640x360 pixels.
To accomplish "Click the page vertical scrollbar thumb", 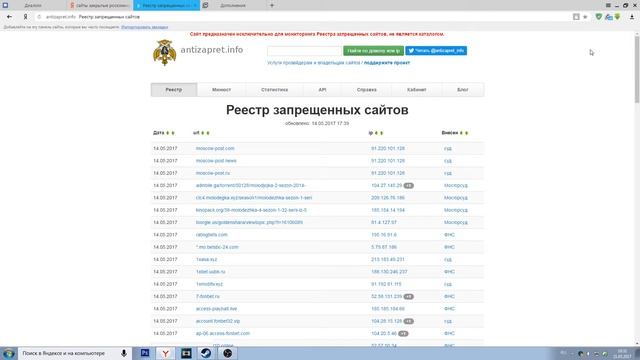I will pyautogui.click(x=637, y=69).
